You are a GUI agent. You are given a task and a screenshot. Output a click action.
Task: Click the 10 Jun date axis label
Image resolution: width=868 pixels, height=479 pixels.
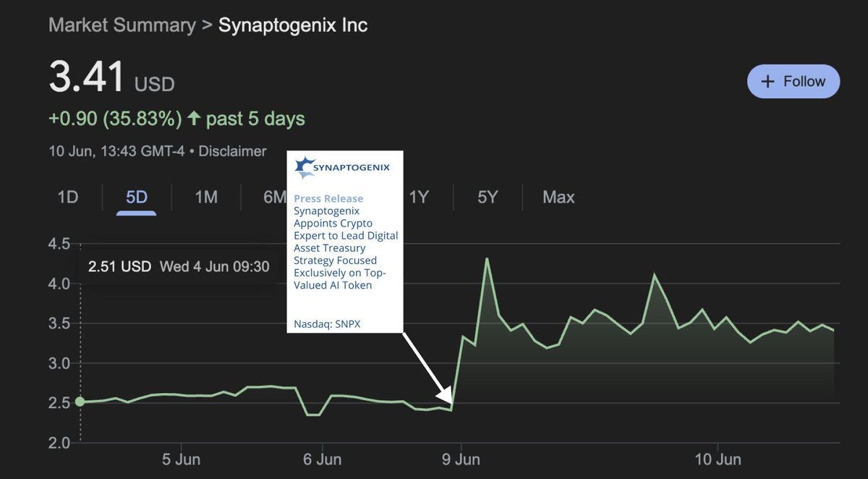(x=718, y=459)
